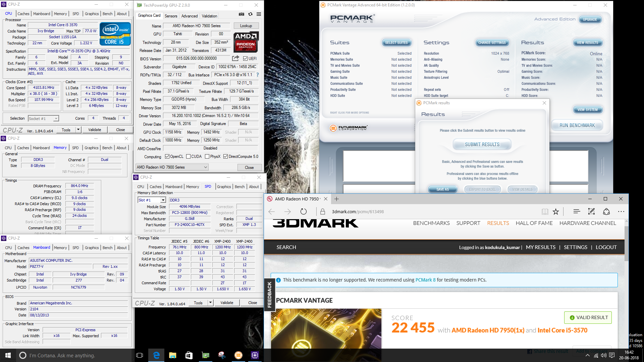
Task: Open Caches tab in Memory CPU-Z window
Action: pyautogui.click(x=23, y=148)
